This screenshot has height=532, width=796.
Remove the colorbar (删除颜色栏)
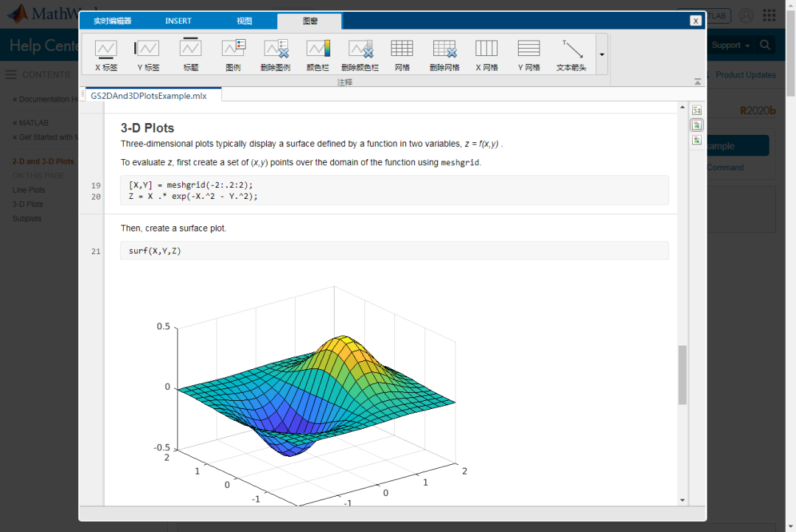pyautogui.click(x=360, y=55)
